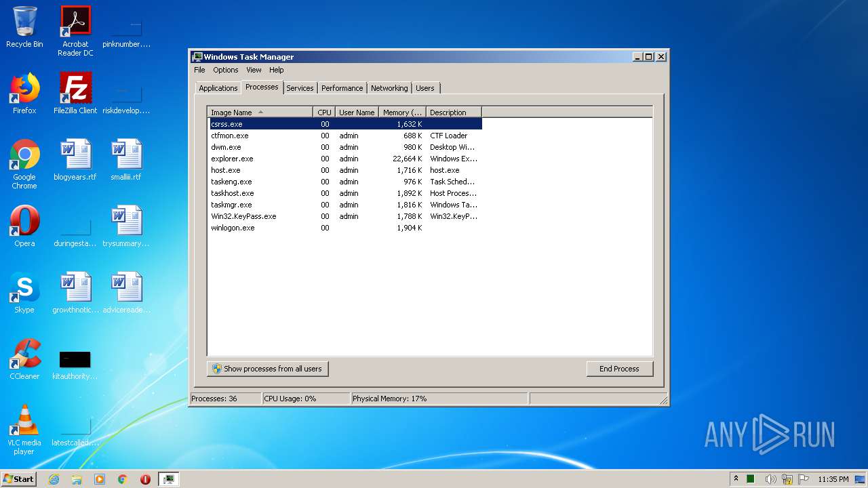Open CCleaner desktop shortcut
This screenshot has width=868, height=488.
tap(24, 359)
